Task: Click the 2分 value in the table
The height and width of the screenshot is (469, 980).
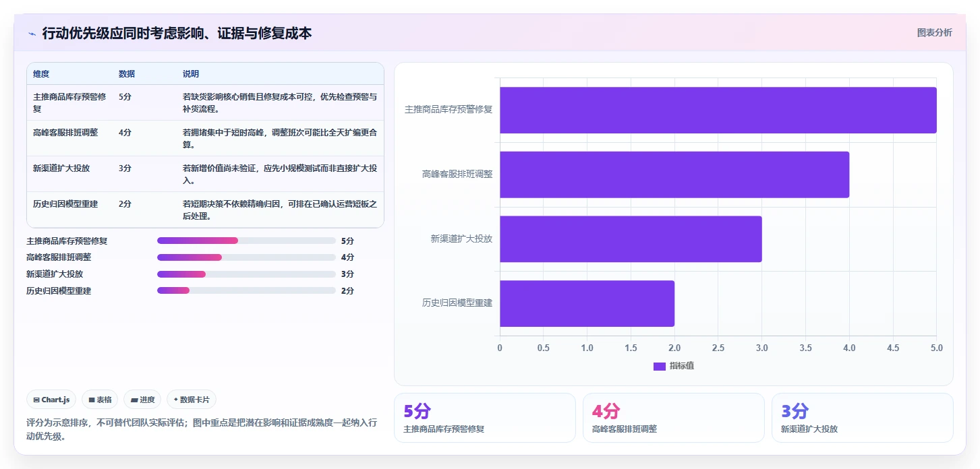Action: pos(125,204)
